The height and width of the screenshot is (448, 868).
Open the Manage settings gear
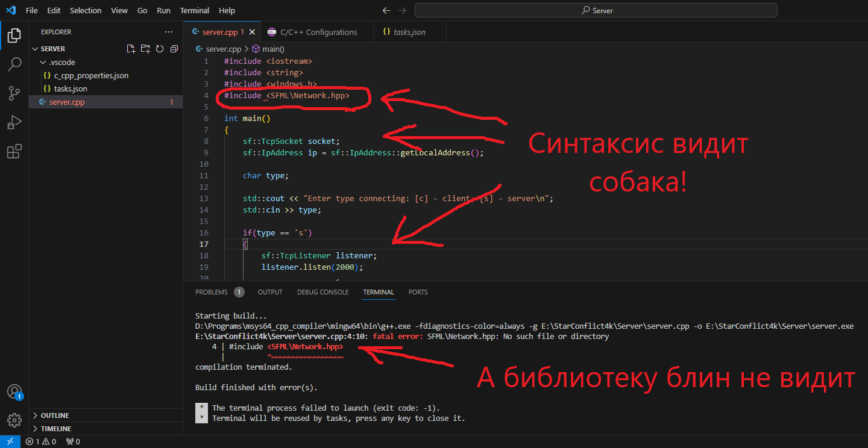click(x=14, y=420)
